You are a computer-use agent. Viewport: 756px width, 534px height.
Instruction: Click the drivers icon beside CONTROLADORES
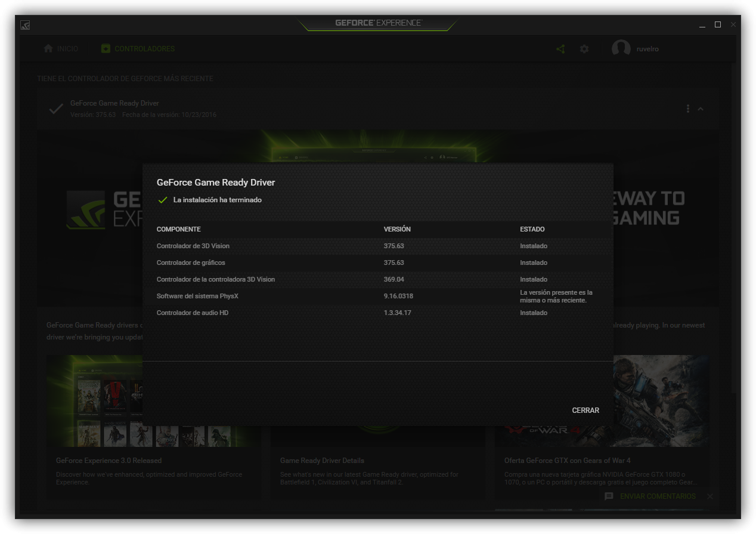pos(106,49)
